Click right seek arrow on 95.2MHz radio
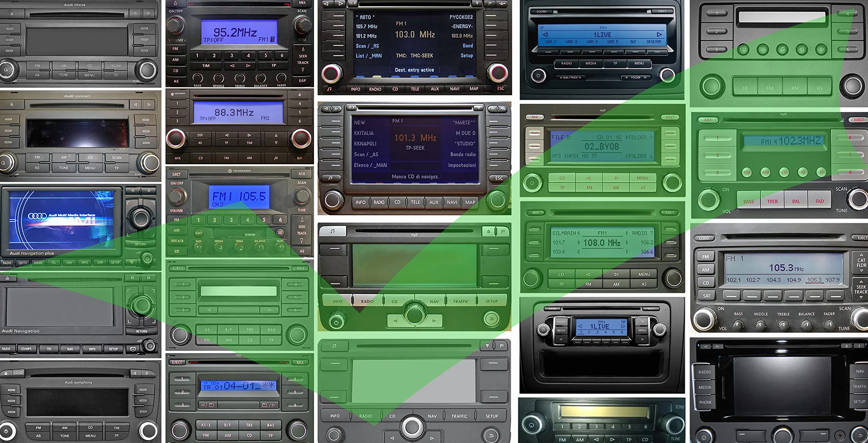This screenshot has height=443, width=868. pyautogui.click(x=248, y=66)
